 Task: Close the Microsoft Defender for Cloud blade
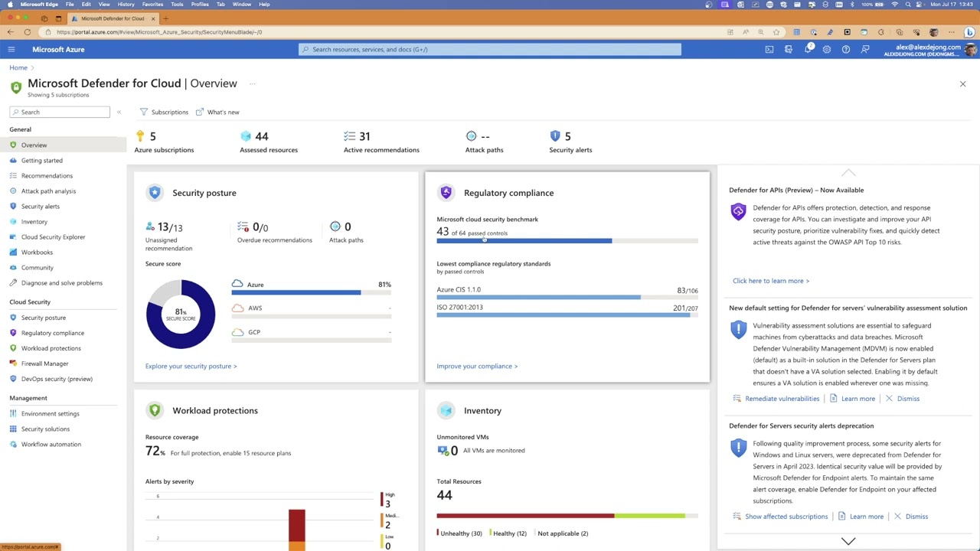point(962,84)
